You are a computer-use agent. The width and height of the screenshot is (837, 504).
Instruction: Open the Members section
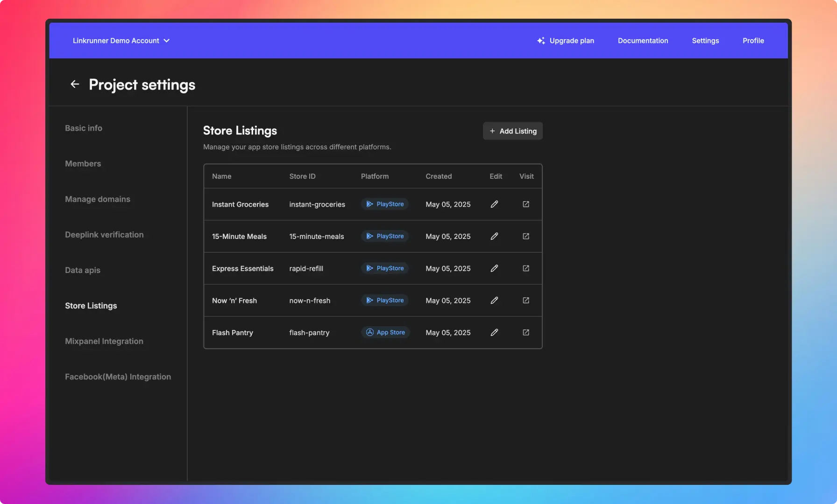coord(83,163)
